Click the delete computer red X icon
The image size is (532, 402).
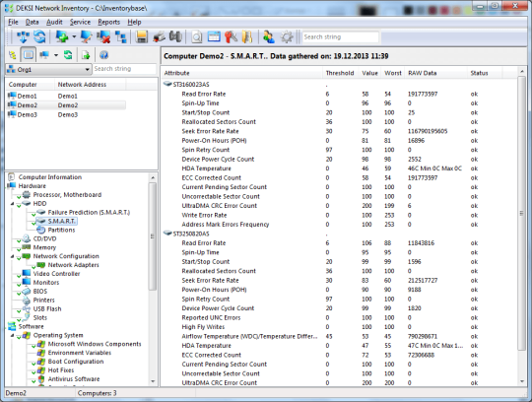tap(103, 36)
